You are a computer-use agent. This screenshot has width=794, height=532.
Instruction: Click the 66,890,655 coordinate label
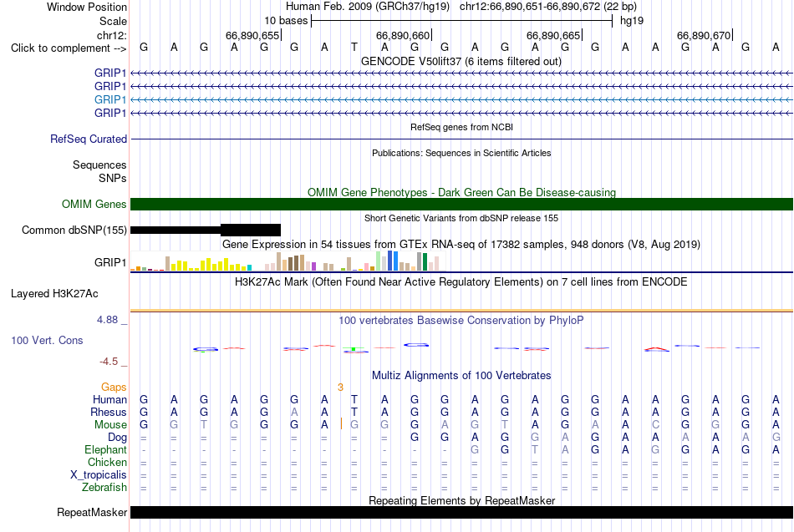tap(252, 35)
